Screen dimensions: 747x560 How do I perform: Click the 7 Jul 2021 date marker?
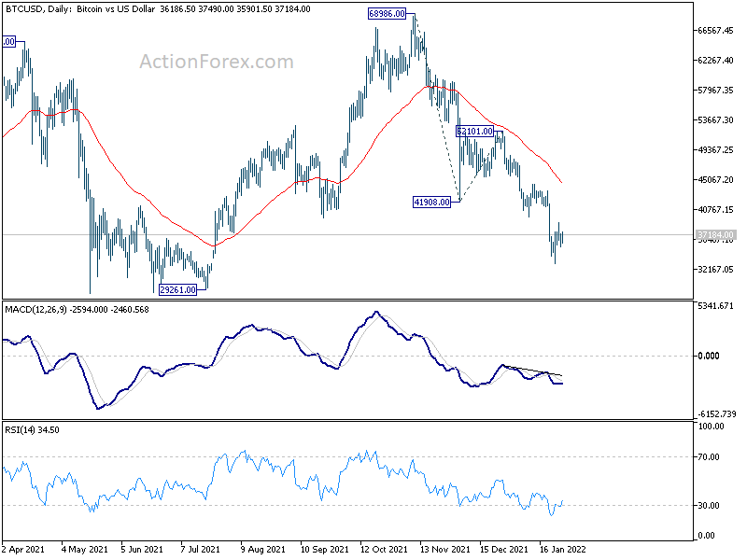click(x=200, y=549)
